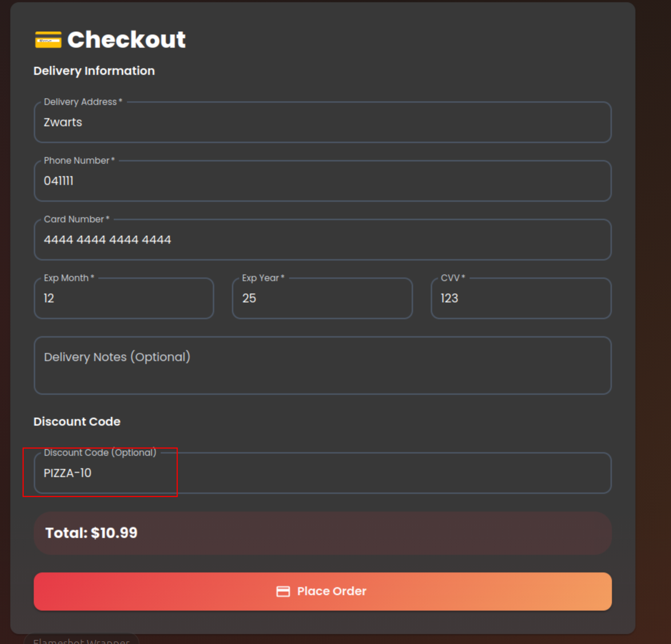Image resolution: width=671 pixels, height=644 pixels.
Task: Click the card number digits 4444 4444 4444 4444
Action: 107,240
